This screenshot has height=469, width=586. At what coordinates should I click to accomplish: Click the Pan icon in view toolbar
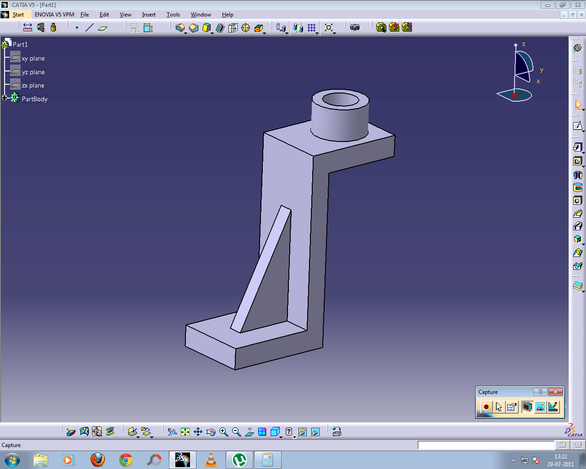click(x=198, y=432)
